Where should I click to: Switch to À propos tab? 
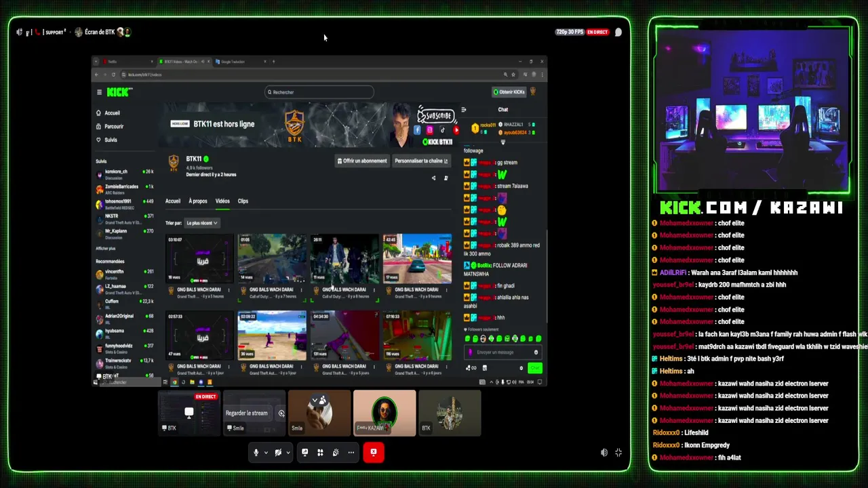pyautogui.click(x=198, y=201)
